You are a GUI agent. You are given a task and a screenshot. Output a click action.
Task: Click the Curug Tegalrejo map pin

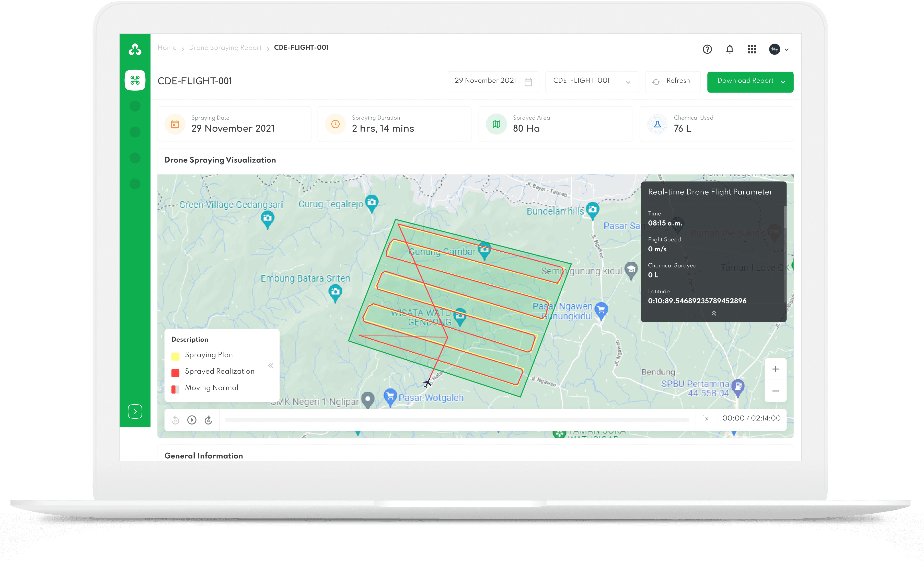coord(372,204)
